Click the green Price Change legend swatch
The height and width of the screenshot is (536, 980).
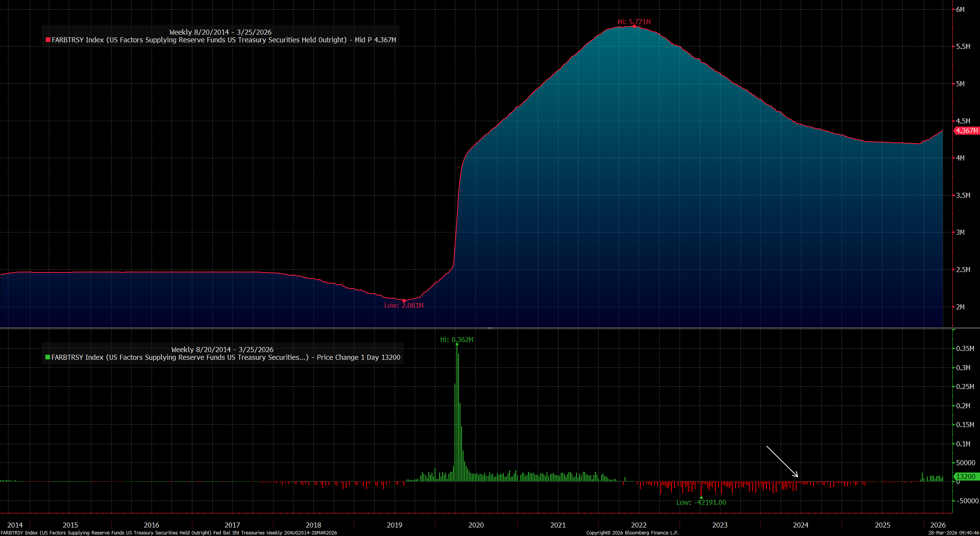click(48, 357)
